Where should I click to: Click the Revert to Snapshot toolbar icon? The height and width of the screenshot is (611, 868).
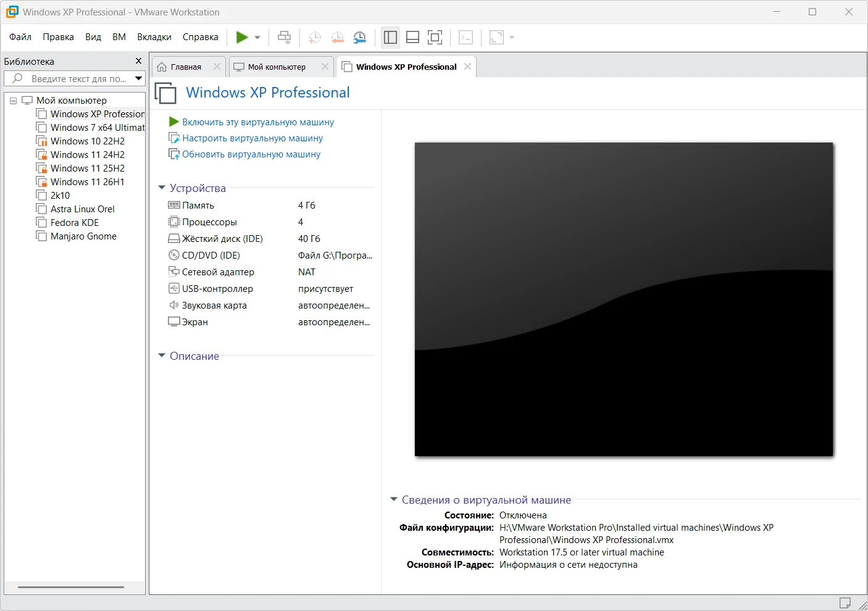(337, 38)
